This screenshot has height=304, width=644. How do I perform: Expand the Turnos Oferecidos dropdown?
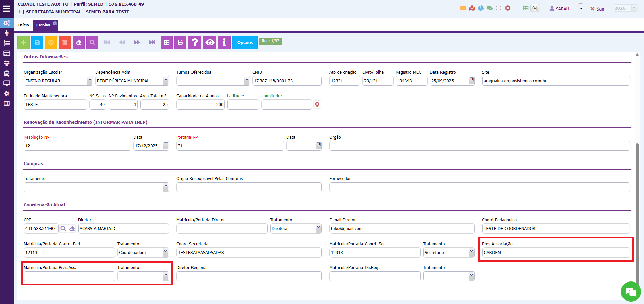click(x=247, y=81)
